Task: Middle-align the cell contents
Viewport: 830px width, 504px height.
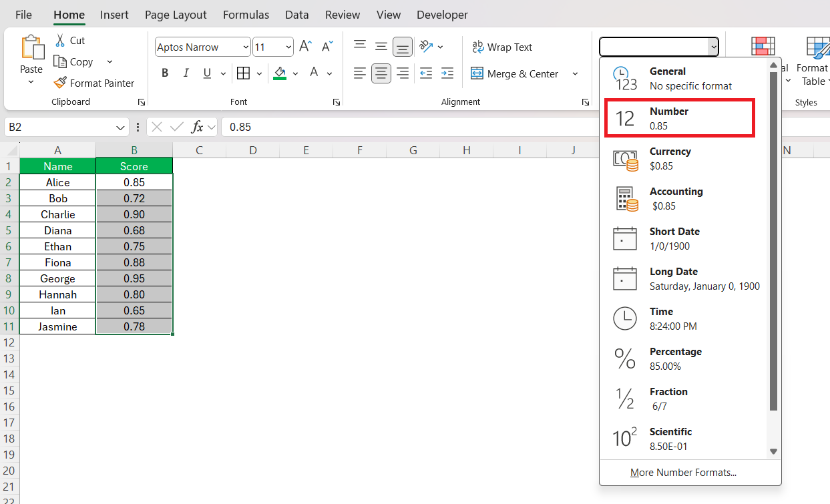Action: [x=381, y=47]
